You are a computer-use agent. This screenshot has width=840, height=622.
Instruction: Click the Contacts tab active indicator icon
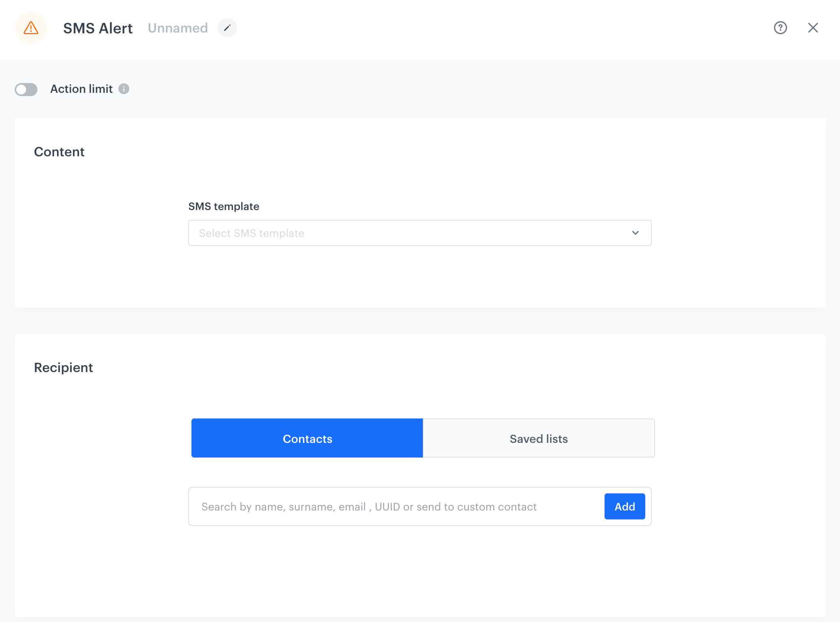pyautogui.click(x=307, y=438)
